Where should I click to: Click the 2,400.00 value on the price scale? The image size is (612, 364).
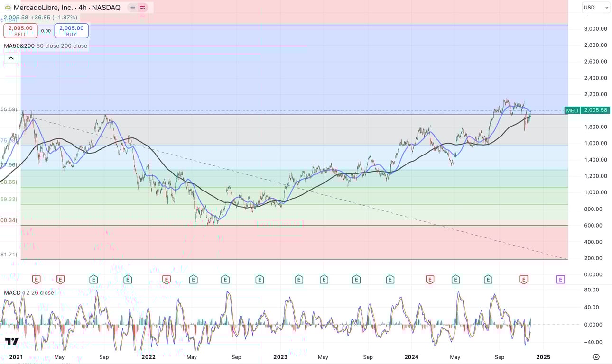pyautogui.click(x=595, y=78)
